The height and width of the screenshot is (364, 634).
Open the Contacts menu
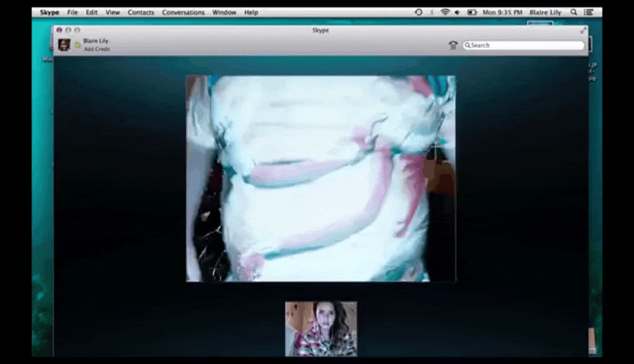tap(141, 12)
